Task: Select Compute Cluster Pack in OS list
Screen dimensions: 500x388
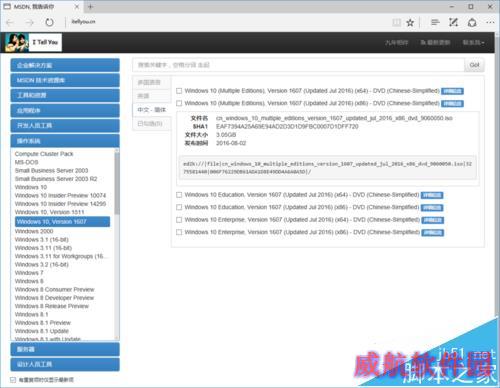Action: point(44,154)
